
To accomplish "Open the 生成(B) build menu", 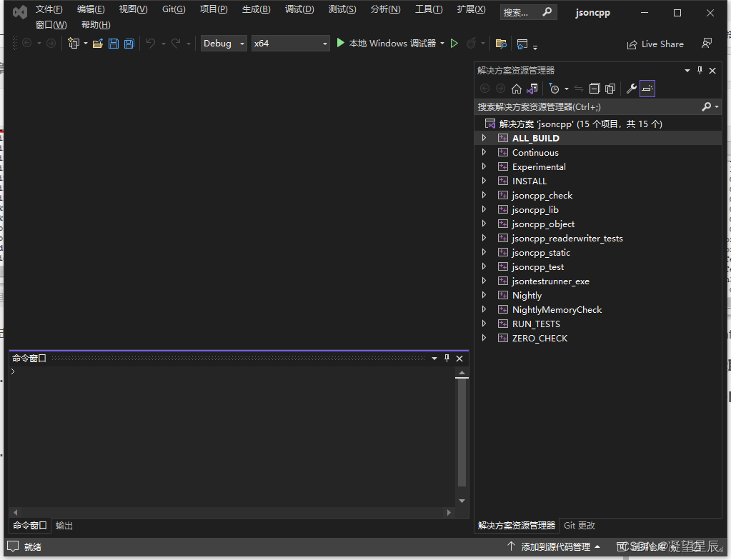I will [256, 9].
